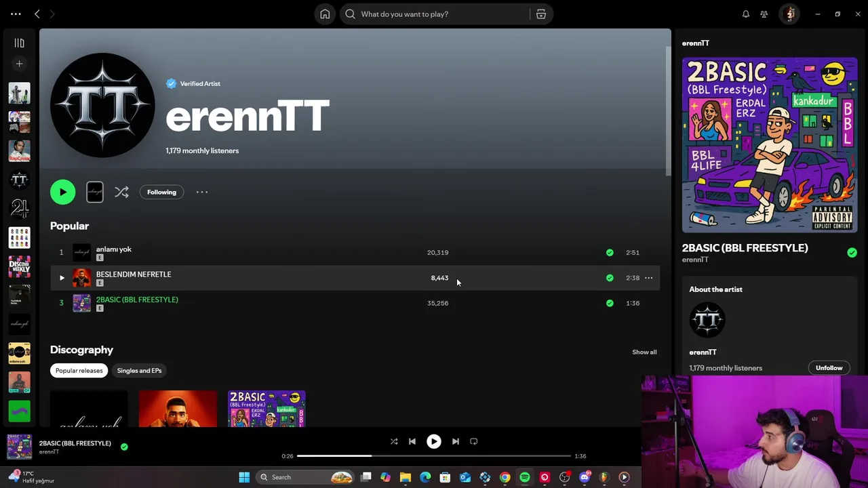Toggle shuffle in artist action bar
The image size is (868, 488).
(121, 192)
